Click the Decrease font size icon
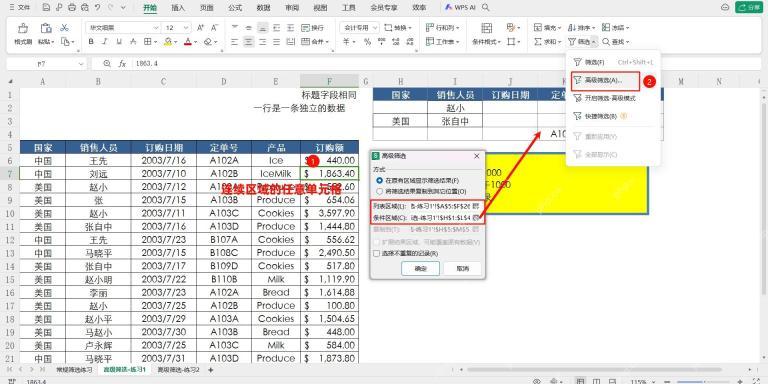The height and width of the screenshot is (384, 768). (x=215, y=28)
